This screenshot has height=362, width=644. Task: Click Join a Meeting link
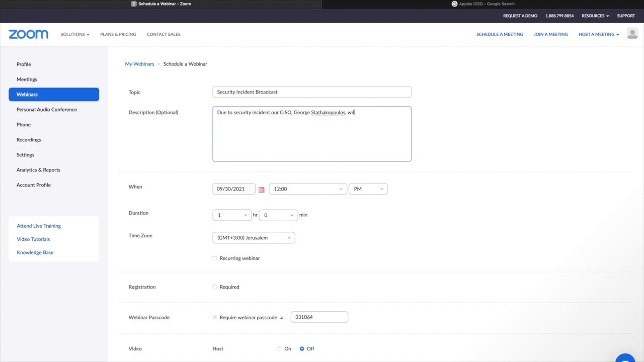click(x=551, y=35)
